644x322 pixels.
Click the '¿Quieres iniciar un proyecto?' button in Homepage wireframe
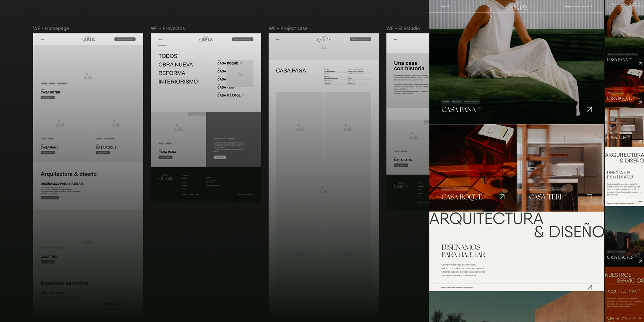coord(125,39)
